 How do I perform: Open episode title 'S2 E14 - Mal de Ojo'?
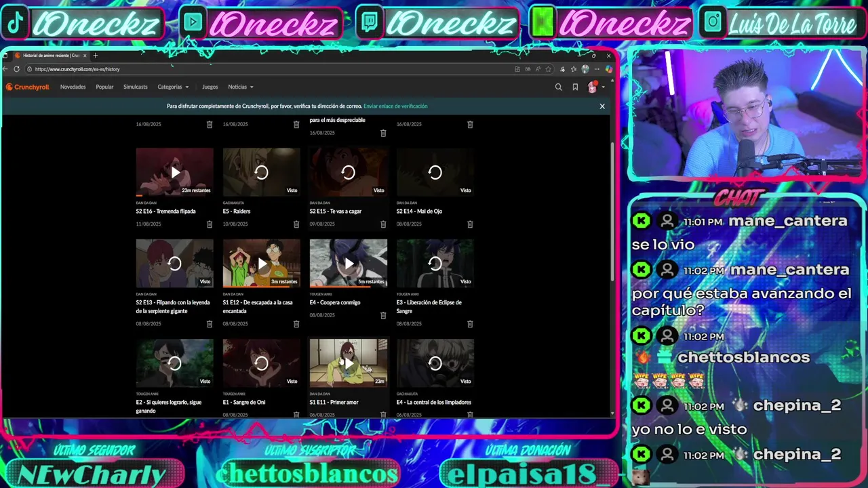pyautogui.click(x=419, y=211)
